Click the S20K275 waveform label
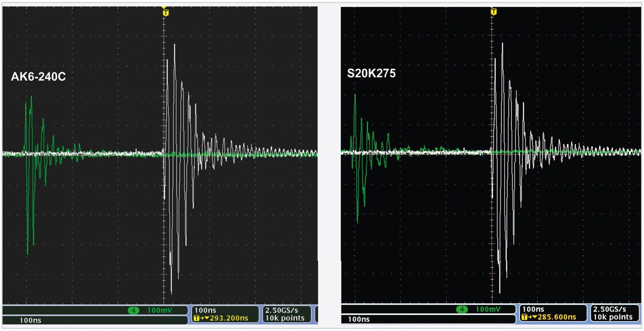The height and width of the screenshot is (331, 644). point(371,73)
